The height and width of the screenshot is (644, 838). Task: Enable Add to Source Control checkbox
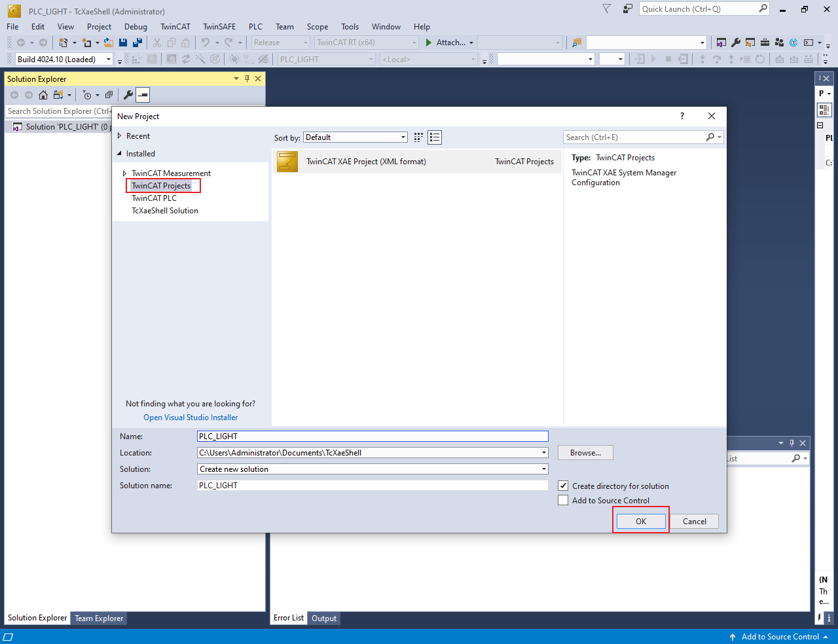click(563, 500)
